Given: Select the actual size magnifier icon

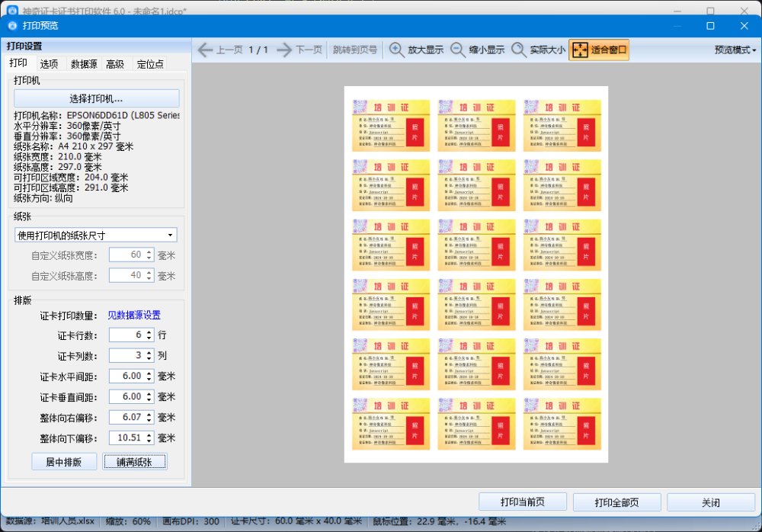Looking at the screenshot, I should tap(519, 50).
